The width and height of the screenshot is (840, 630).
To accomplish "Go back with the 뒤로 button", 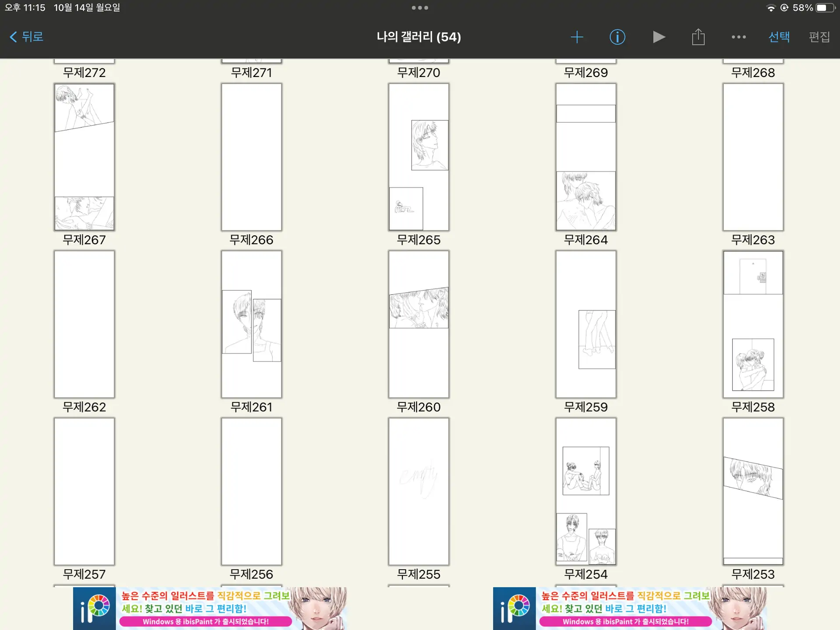I will click(x=27, y=37).
